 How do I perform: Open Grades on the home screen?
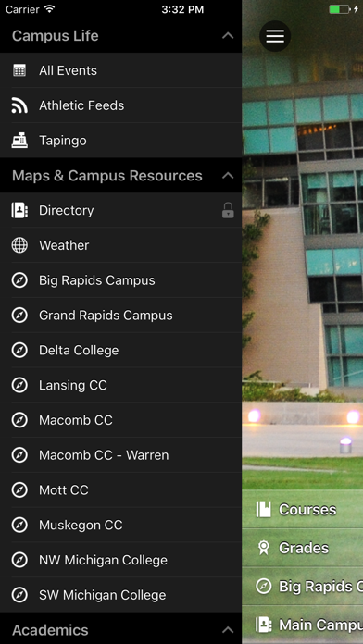coord(303,548)
